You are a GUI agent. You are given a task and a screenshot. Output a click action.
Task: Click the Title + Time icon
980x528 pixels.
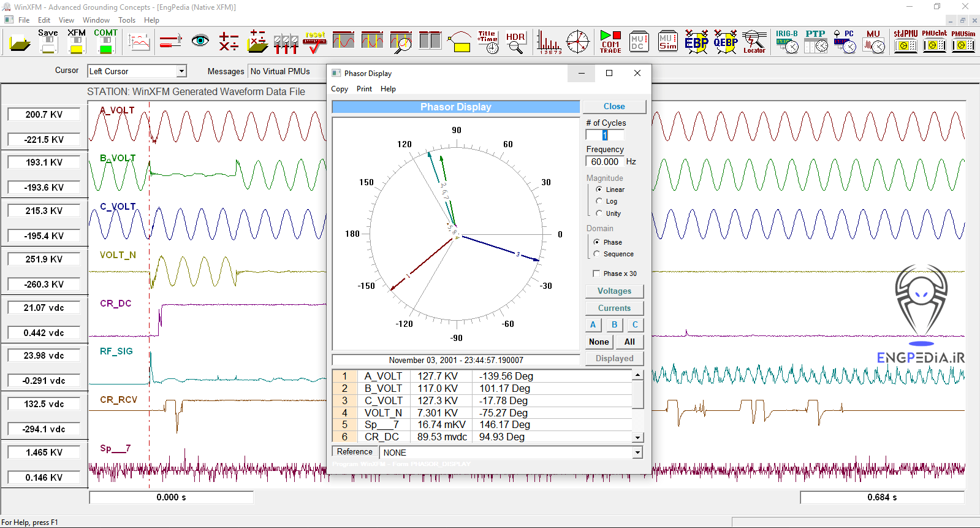tap(488, 42)
